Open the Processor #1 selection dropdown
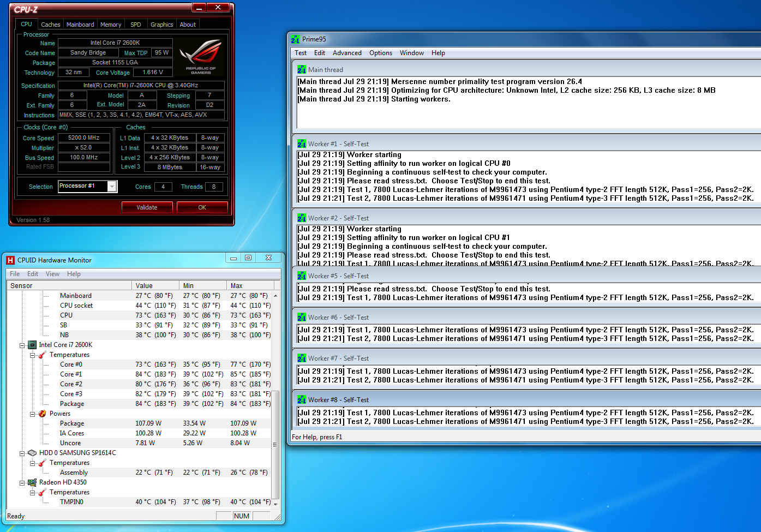This screenshot has height=532, width=761. coord(112,187)
